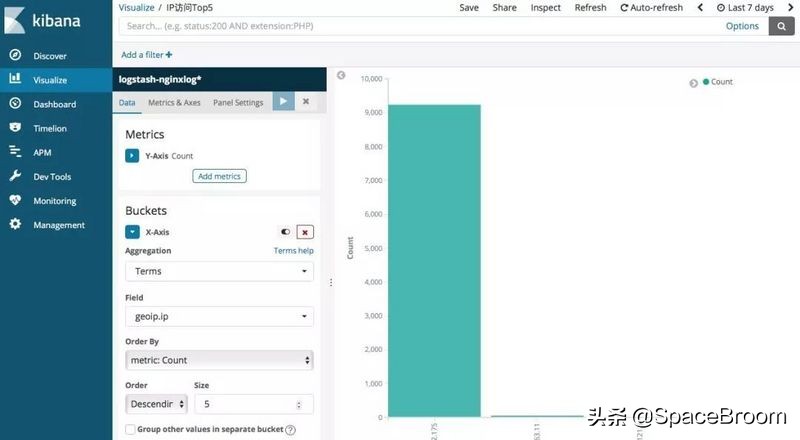Open the Aggregation Terms dropdown
The height and width of the screenshot is (440, 800).
219,272
